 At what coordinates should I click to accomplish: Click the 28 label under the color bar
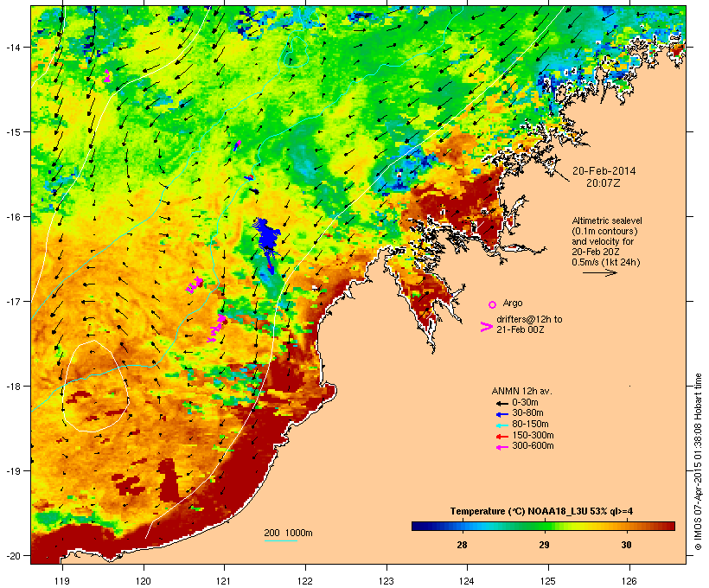pyautogui.click(x=462, y=545)
